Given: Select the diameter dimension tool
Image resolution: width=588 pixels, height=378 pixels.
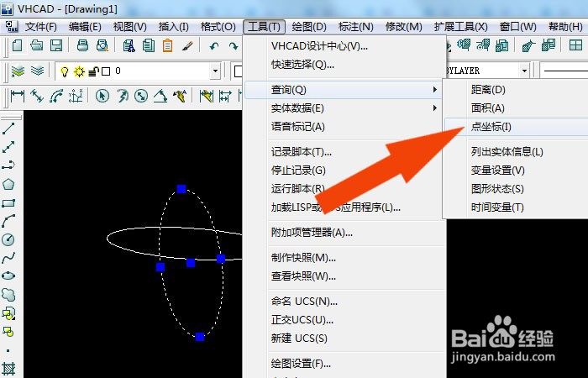Looking at the screenshot, I should pyautogui.click(x=141, y=96).
